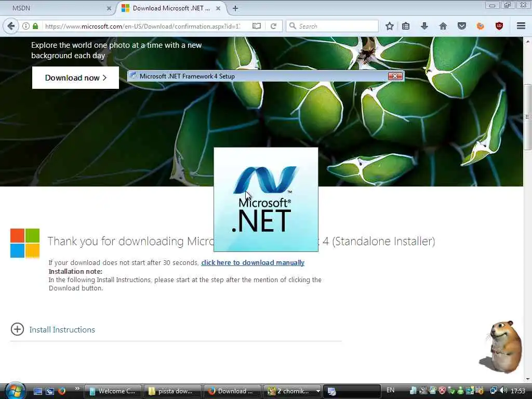Image resolution: width=532 pixels, height=399 pixels.
Task: Open the network icon in system tray
Action: coord(494,391)
